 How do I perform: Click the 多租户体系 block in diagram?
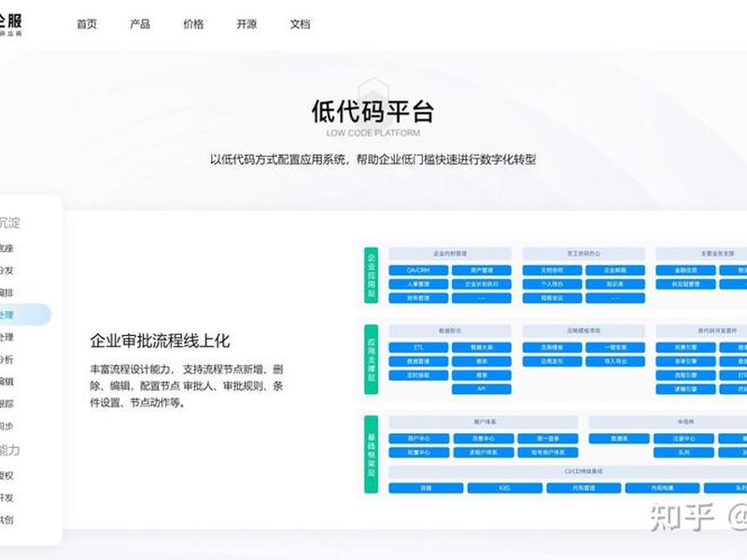click(484, 453)
